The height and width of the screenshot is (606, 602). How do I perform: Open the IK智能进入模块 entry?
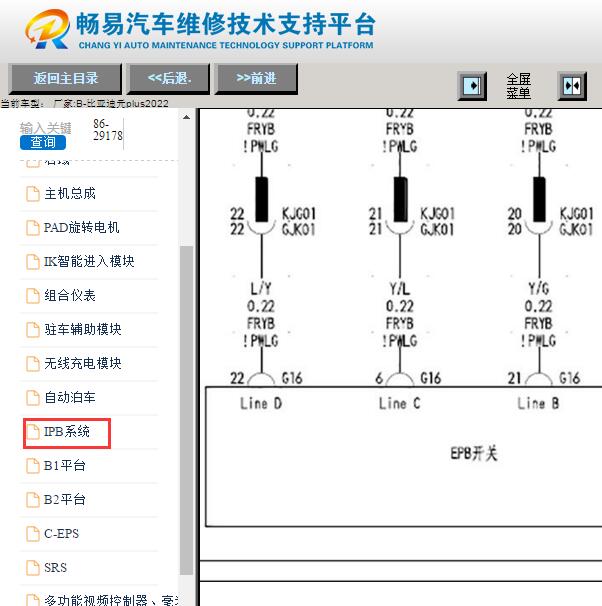click(x=89, y=262)
